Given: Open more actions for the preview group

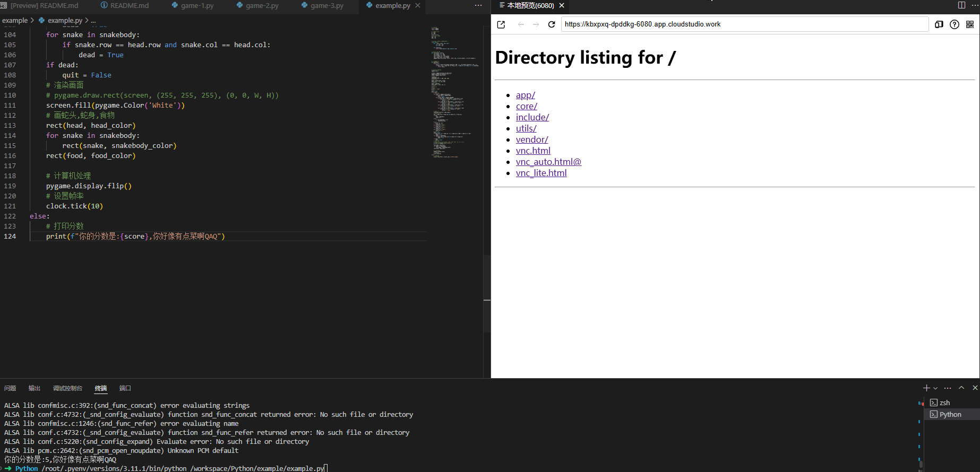Looking at the screenshot, I should click(975, 5).
